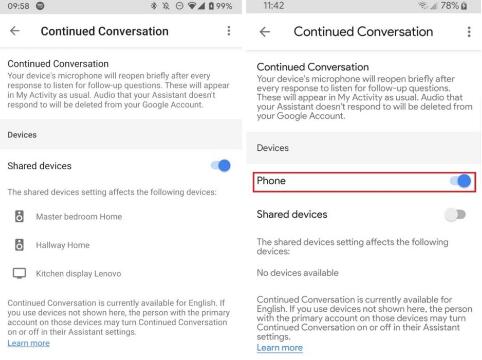Enable Shared devices toggle on right screen
This screenshot has height=360, width=482.
click(455, 215)
